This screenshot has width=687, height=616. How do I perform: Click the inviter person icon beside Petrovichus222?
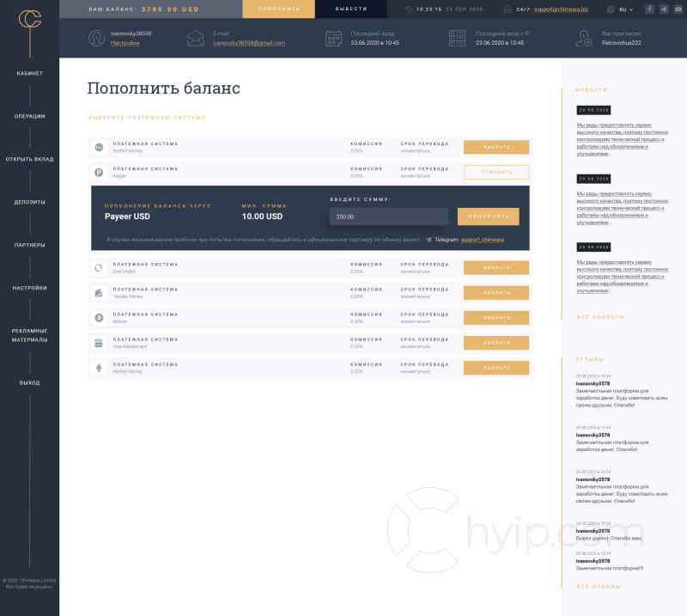click(584, 39)
